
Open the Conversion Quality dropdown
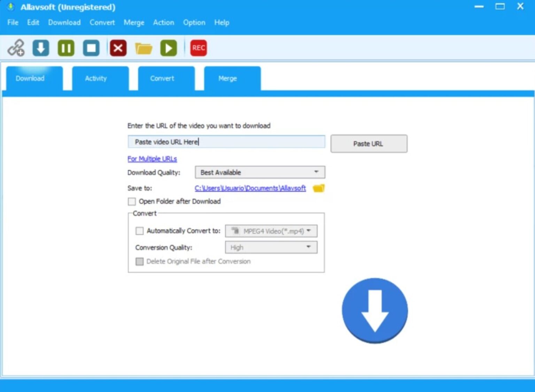[x=308, y=247]
